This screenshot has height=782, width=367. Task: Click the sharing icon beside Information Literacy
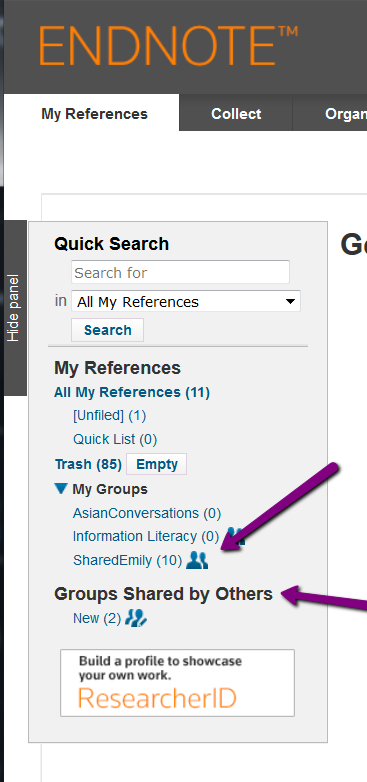pos(235,536)
